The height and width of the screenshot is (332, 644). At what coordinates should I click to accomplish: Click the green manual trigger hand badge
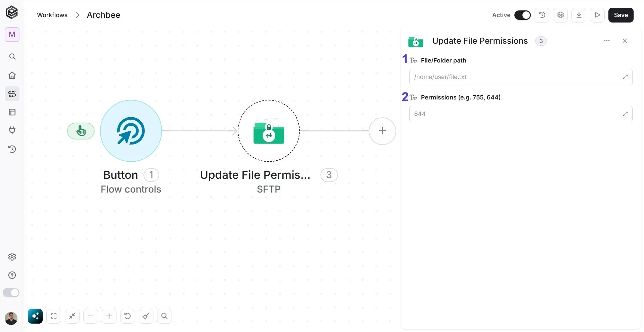pyautogui.click(x=81, y=131)
